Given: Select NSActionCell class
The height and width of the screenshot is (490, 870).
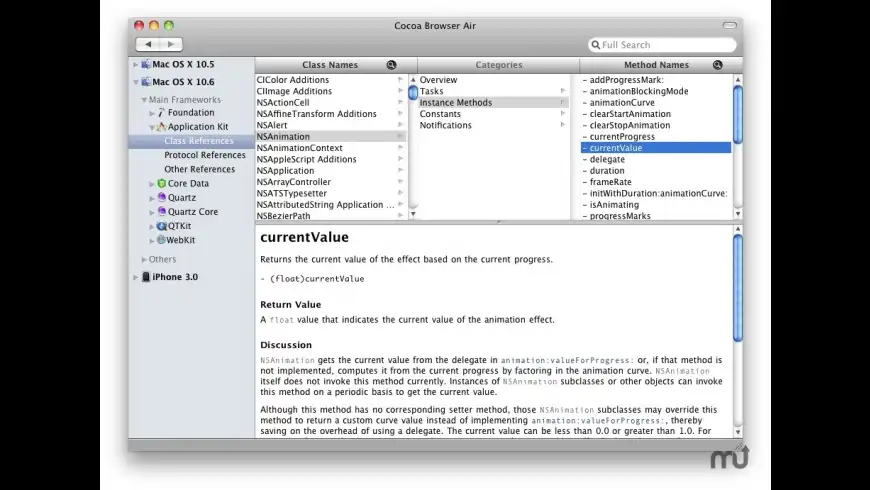Looking at the screenshot, I should pyautogui.click(x=283, y=103).
